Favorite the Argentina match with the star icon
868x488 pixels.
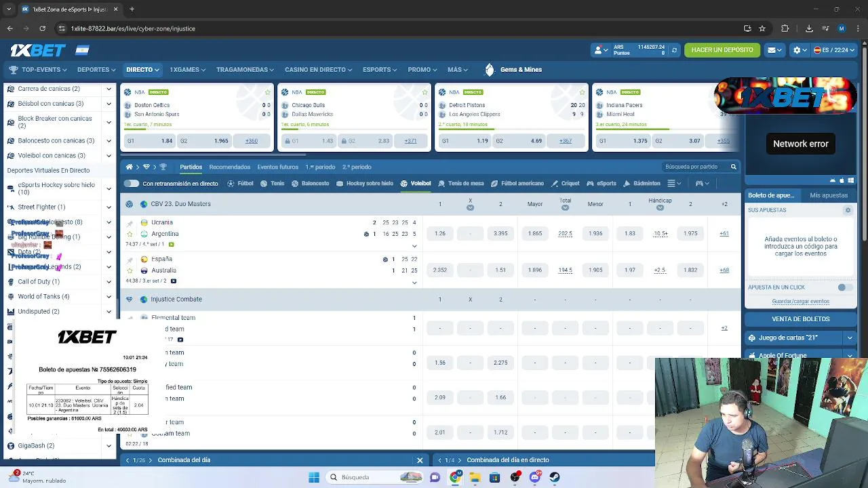click(130, 234)
